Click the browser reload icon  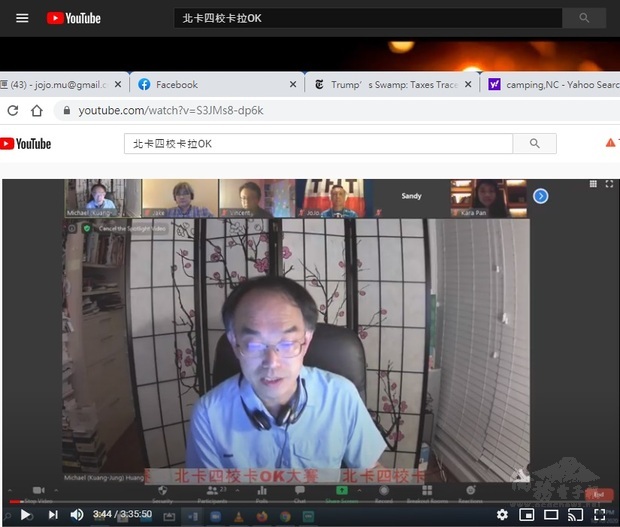pos(13,110)
